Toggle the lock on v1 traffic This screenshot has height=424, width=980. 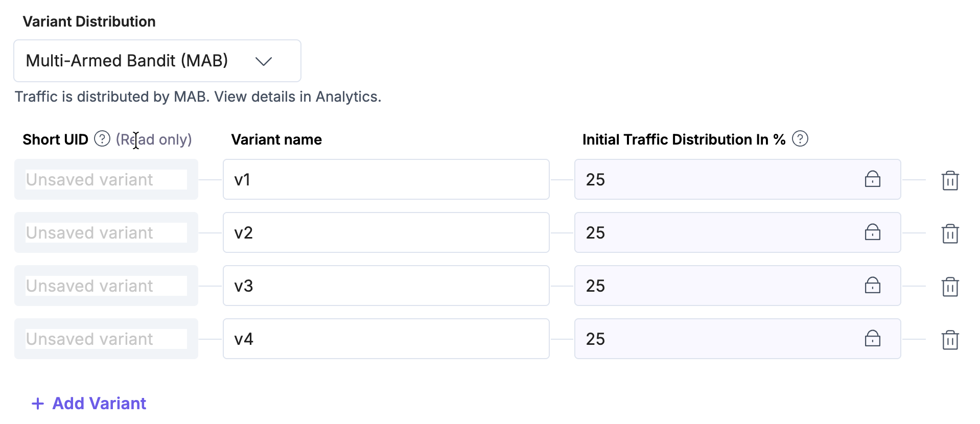click(872, 179)
